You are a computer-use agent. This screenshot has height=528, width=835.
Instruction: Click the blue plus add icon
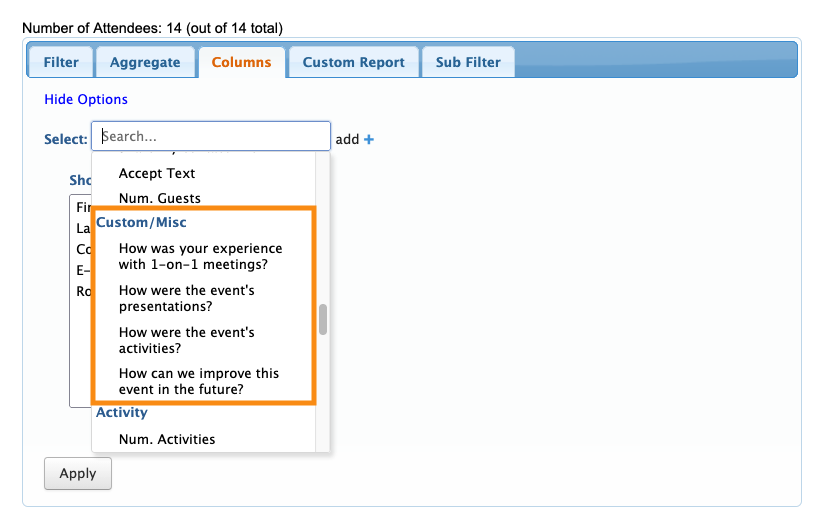[369, 140]
